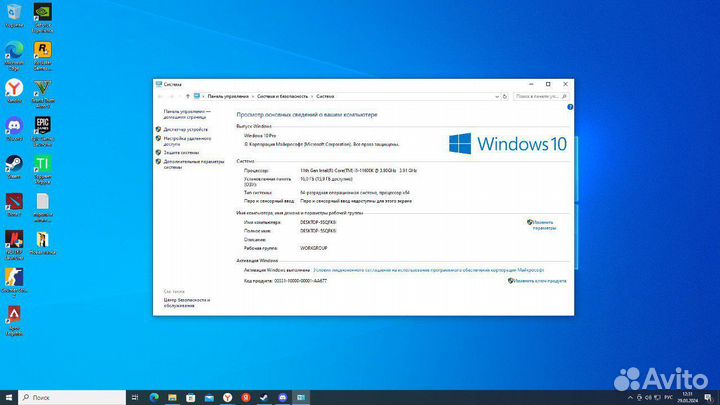Viewport: 720px width, 405px height.
Task: Click the System breadcrumb segment
Action: [325, 96]
